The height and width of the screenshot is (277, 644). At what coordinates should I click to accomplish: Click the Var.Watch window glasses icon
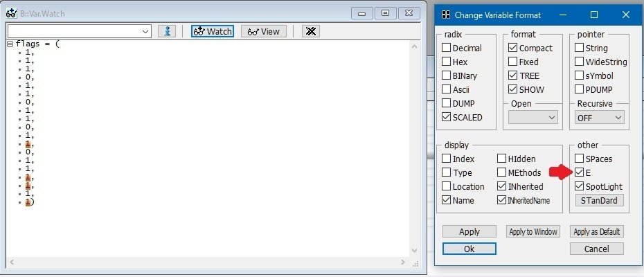[11, 13]
